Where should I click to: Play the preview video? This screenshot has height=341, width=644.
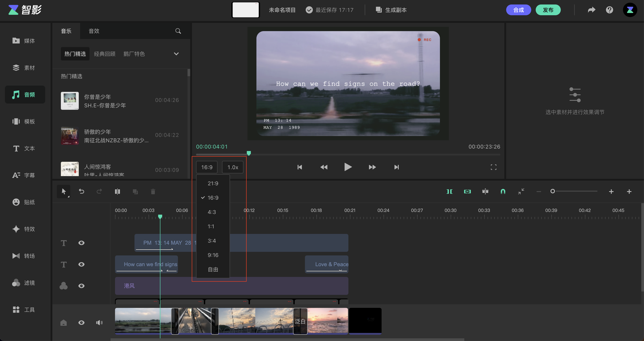pyautogui.click(x=348, y=167)
